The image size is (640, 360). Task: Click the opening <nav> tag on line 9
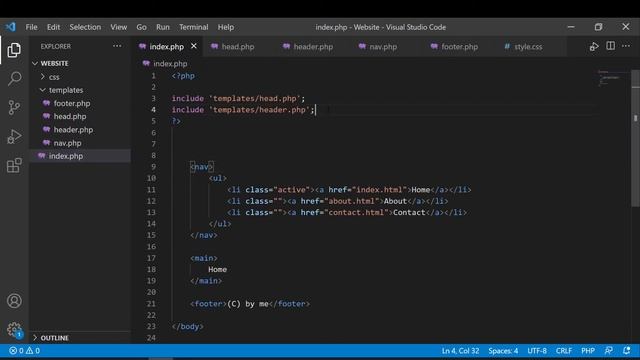click(202, 167)
